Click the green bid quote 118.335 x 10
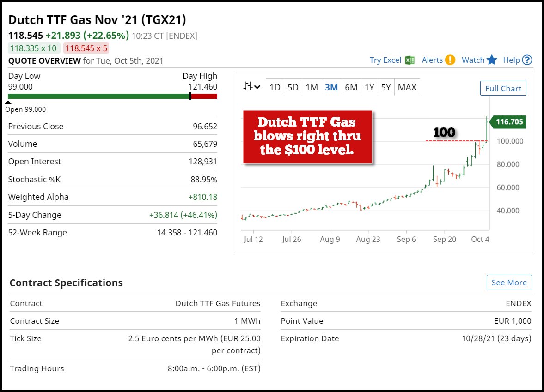Viewport: 544px width, 392px height. [33, 48]
